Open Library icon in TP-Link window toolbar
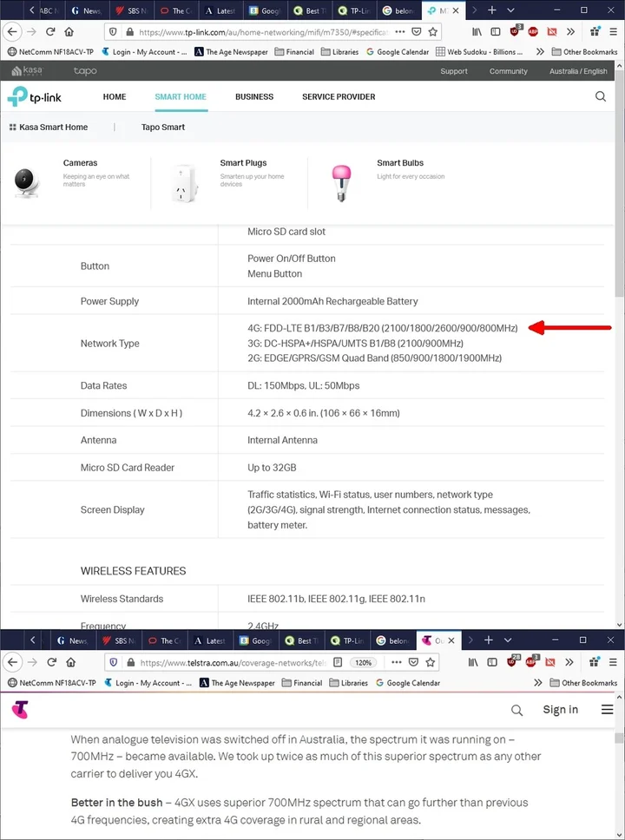 (477, 32)
